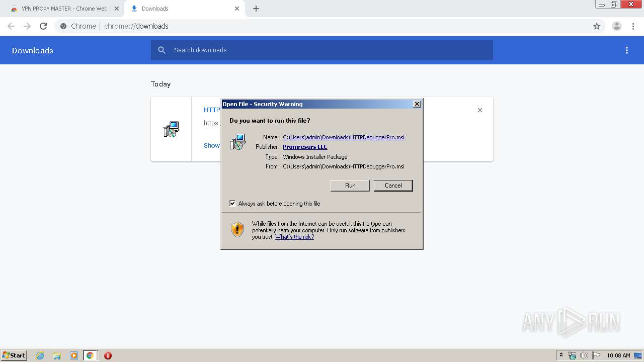Image resolution: width=644 pixels, height=362 pixels.
Task: Click the shield warning icon in dialog
Action: click(237, 230)
